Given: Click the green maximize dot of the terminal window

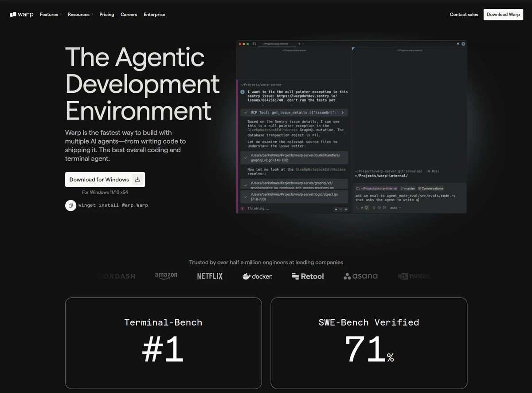Looking at the screenshot, I should pyautogui.click(x=247, y=44).
